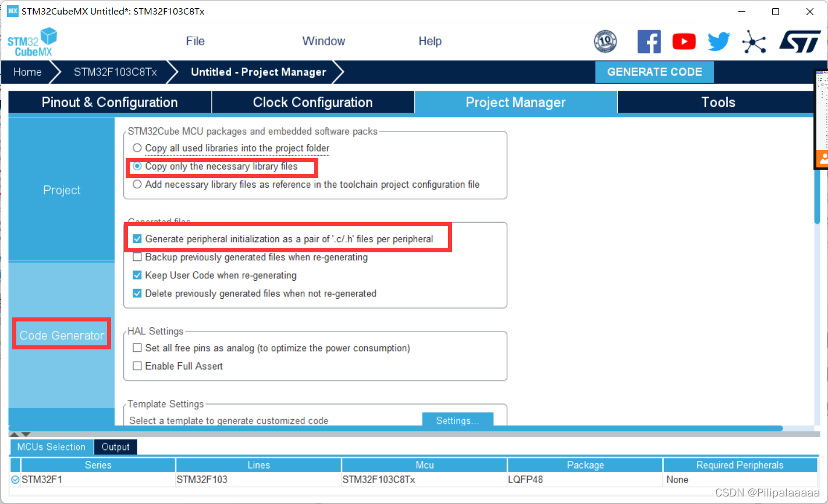
Task: Click the Series column header
Action: point(98,465)
